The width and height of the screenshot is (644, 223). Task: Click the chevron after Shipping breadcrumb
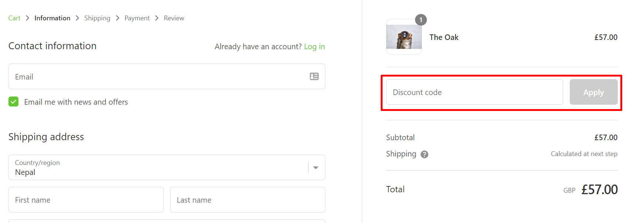(117, 18)
